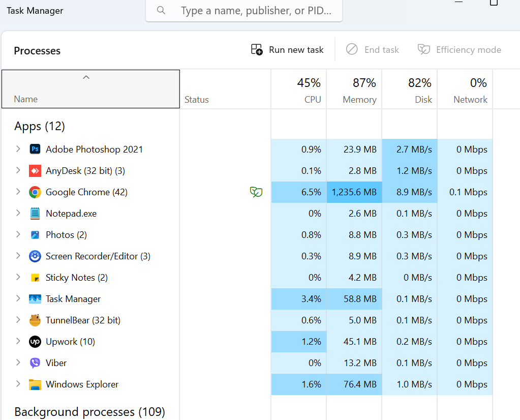The width and height of the screenshot is (520, 420).
Task: Click Chrome memory value 1,235.6 MB
Action: (354, 192)
